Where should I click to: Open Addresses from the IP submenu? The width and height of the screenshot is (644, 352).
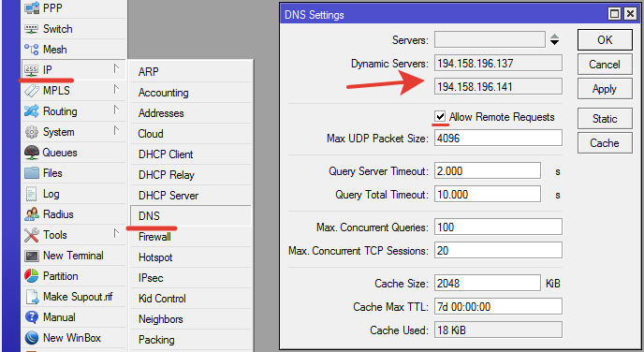tap(191, 113)
